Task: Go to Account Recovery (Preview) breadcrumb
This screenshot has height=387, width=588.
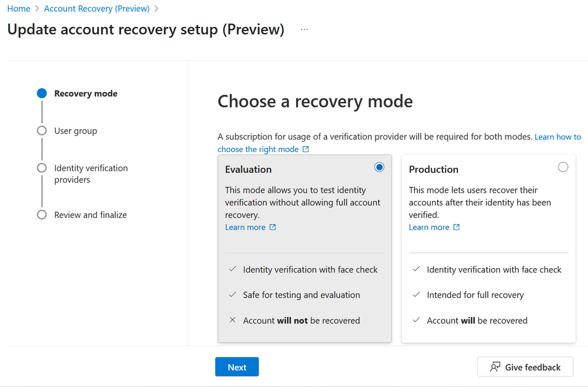Action: click(x=97, y=9)
